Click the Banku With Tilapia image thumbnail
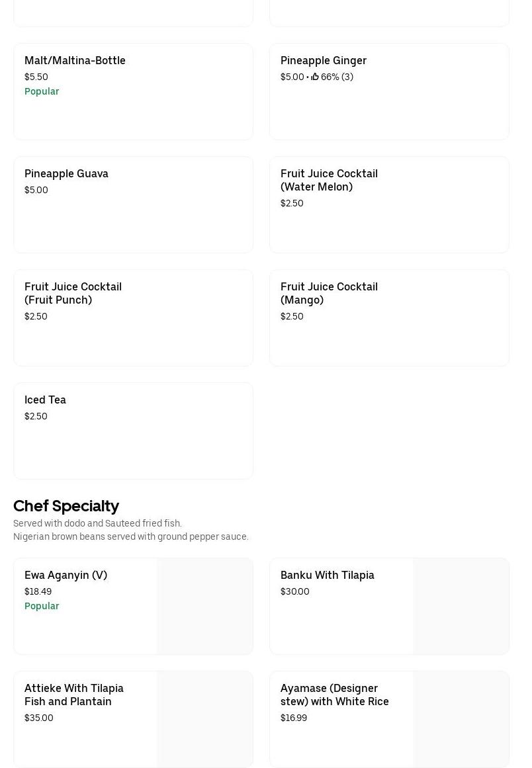Viewport: 532px width, 768px height. coord(461,607)
